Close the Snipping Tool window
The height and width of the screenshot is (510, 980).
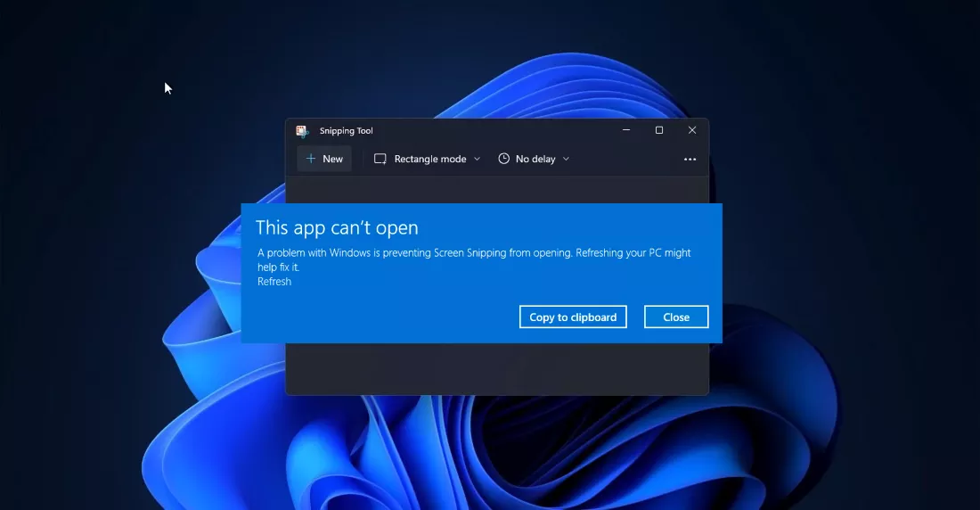point(692,130)
